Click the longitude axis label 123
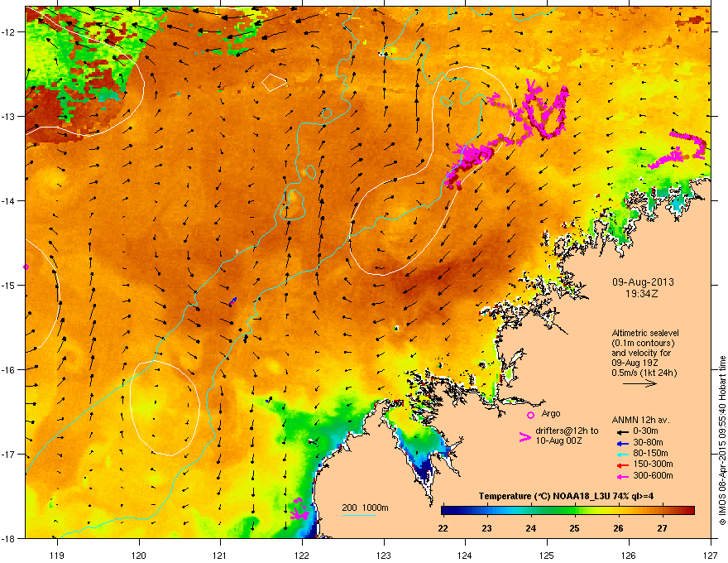Image resolution: width=728 pixels, height=563 pixels. [x=384, y=555]
